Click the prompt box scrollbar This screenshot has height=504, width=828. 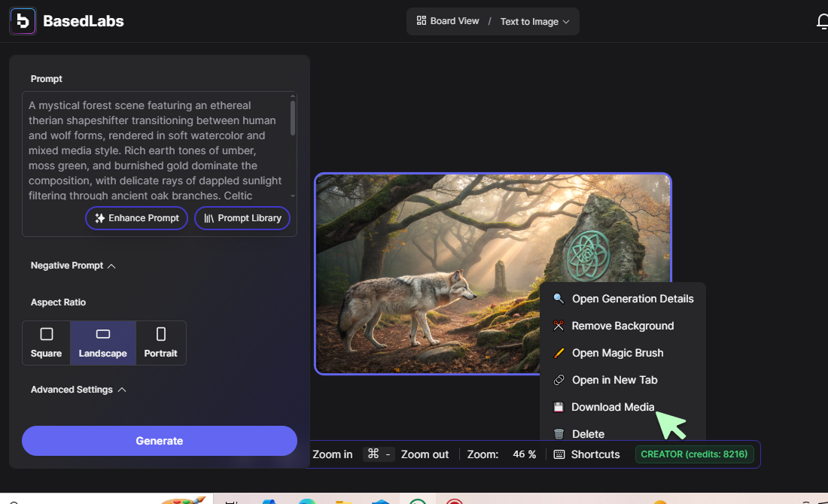click(x=293, y=117)
